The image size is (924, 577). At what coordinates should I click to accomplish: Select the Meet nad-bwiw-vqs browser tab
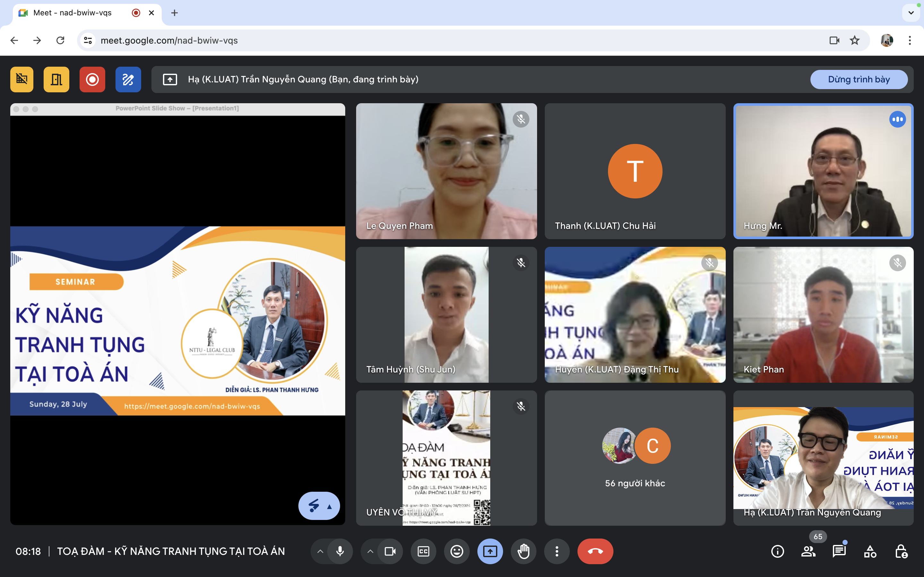tap(73, 13)
